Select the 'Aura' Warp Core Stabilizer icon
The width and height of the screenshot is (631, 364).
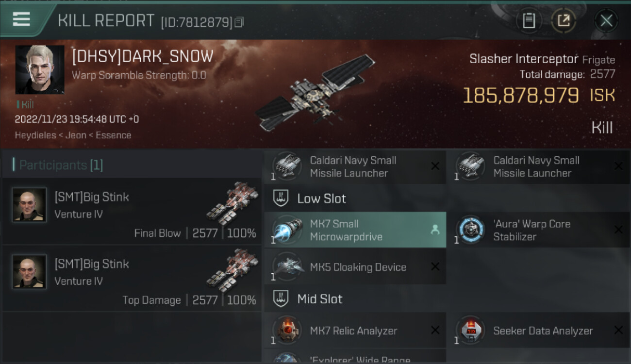[x=470, y=230]
